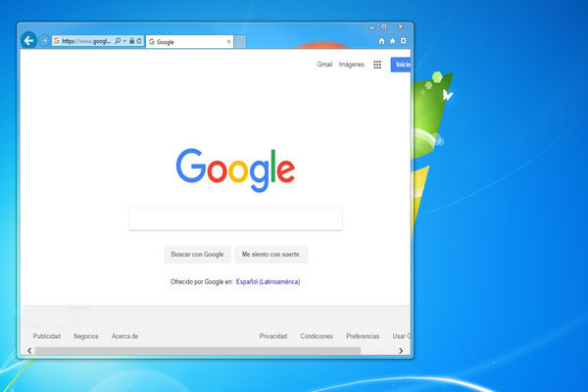Open the Google apps grid icon
588x392 pixels.
[377, 65]
